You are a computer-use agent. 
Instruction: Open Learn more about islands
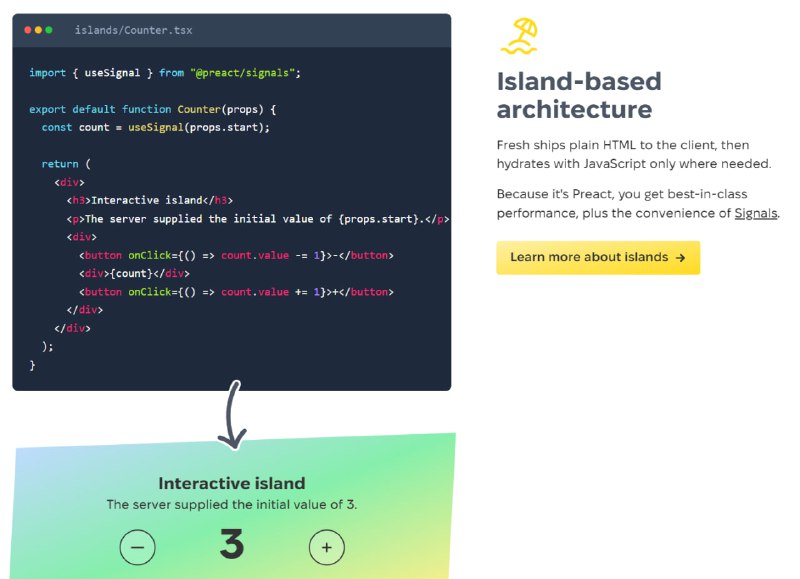pyautogui.click(x=598, y=258)
